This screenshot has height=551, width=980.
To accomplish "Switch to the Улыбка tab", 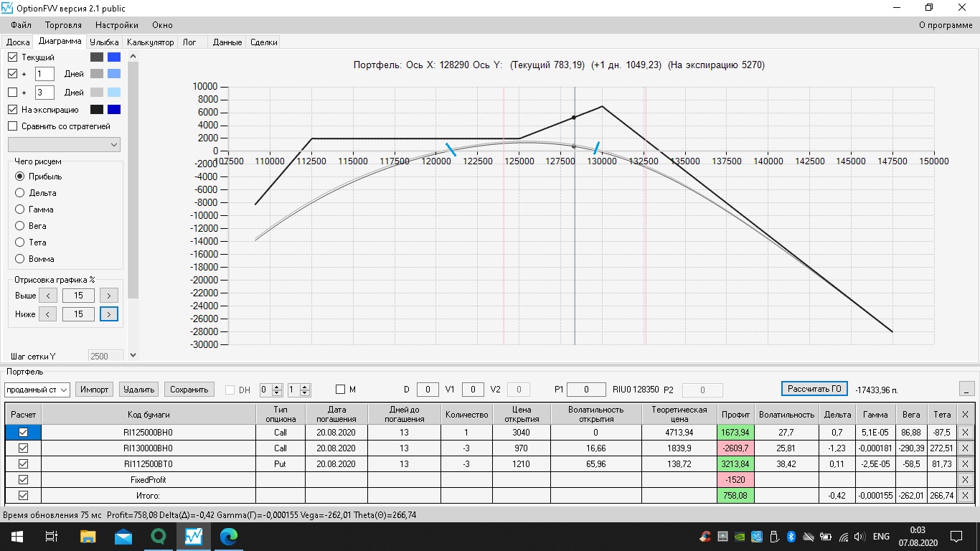I will [105, 42].
